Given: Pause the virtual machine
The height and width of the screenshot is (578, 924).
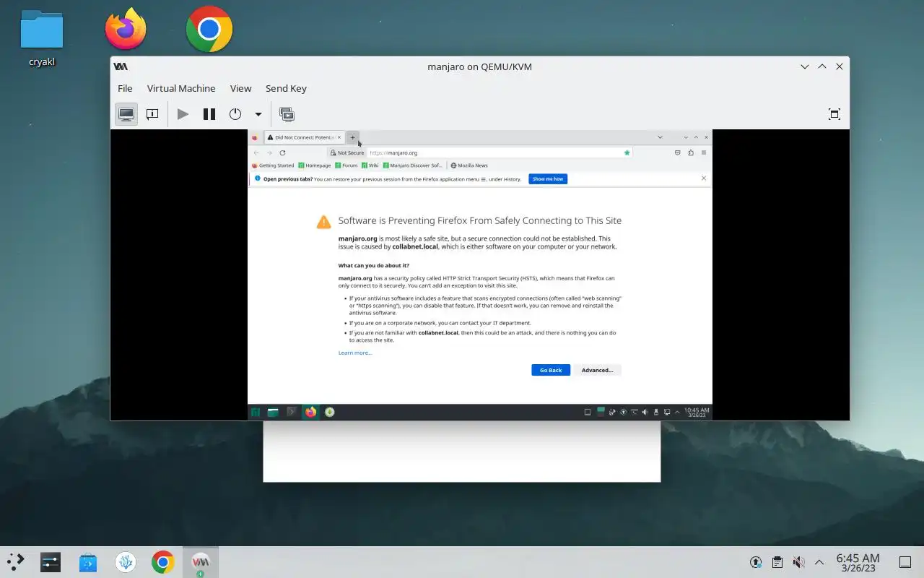Looking at the screenshot, I should pos(209,114).
